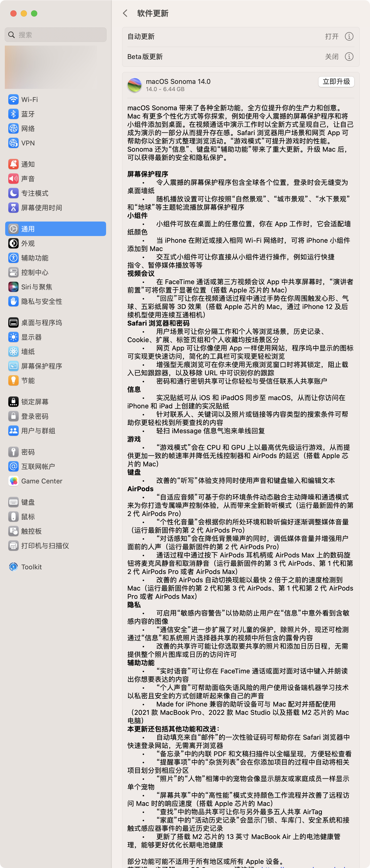Open the 屏幕保护程序 icon
The image size is (370, 868).
13,366
